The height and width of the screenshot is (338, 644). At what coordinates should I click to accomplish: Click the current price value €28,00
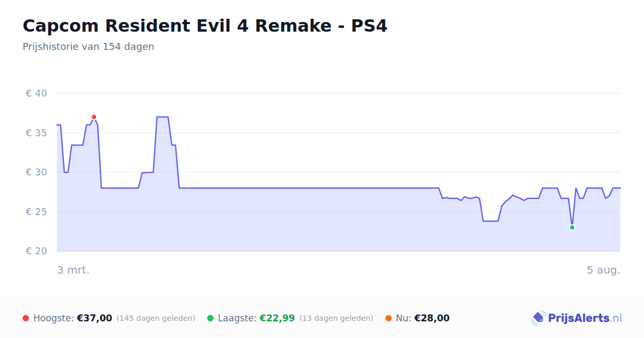[x=432, y=318]
